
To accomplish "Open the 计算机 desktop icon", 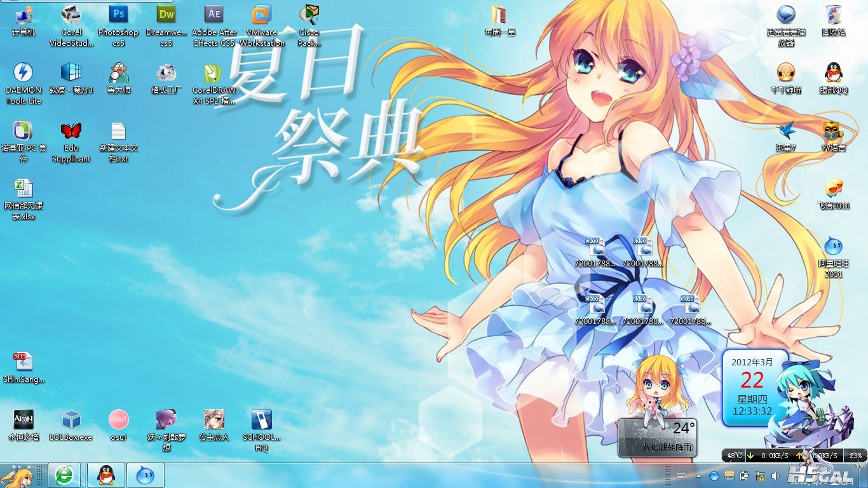I will point(24,21).
